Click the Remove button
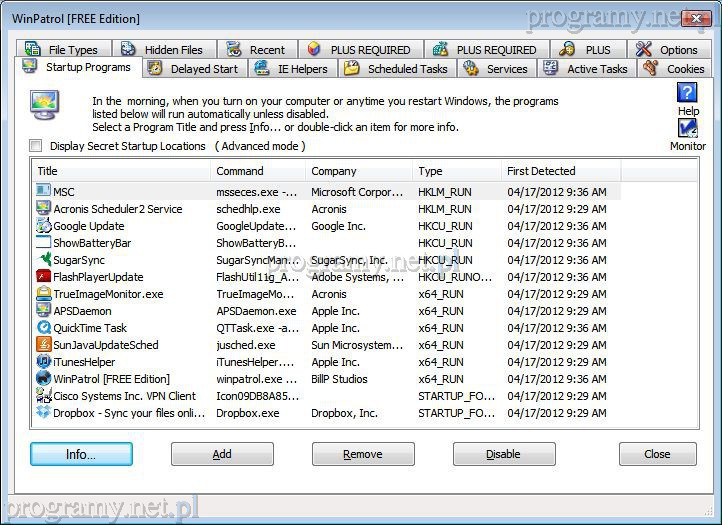This screenshot has width=722, height=525. [x=362, y=454]
